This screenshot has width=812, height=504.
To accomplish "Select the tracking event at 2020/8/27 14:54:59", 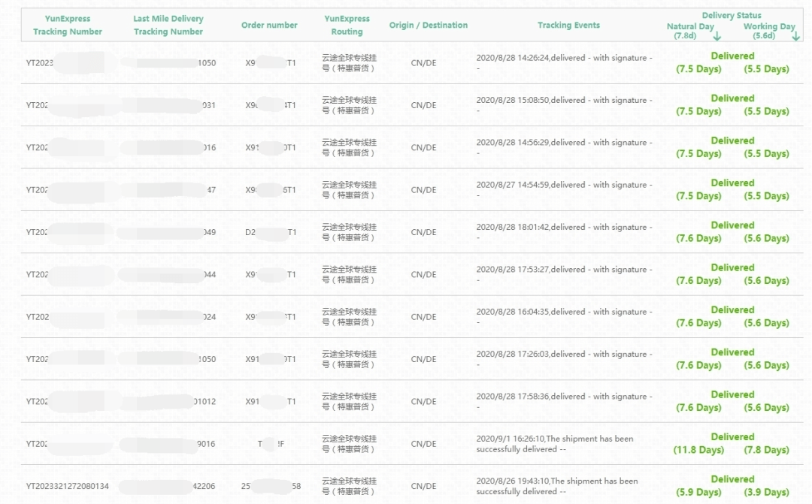I will (564, 189).
